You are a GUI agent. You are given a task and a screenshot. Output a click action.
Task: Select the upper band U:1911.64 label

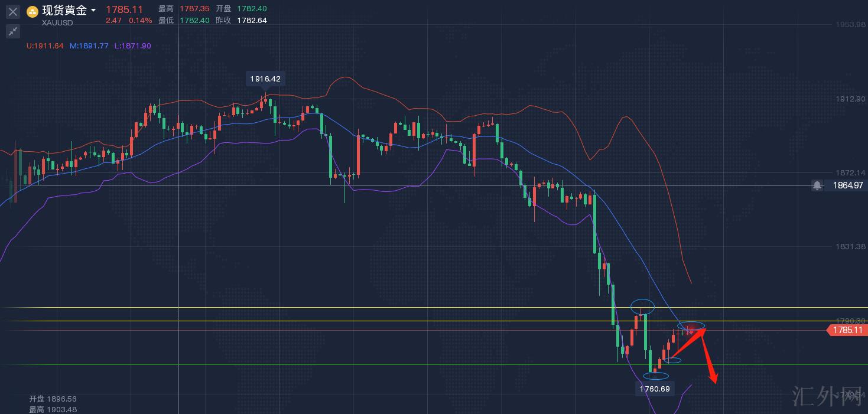[45, 45]
